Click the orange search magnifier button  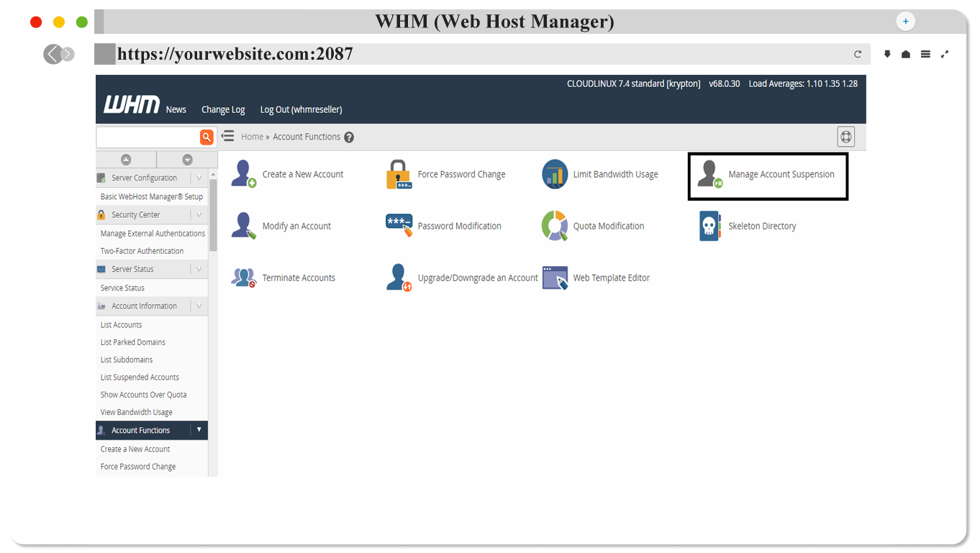pyautogui.click(x=207, y=137)
